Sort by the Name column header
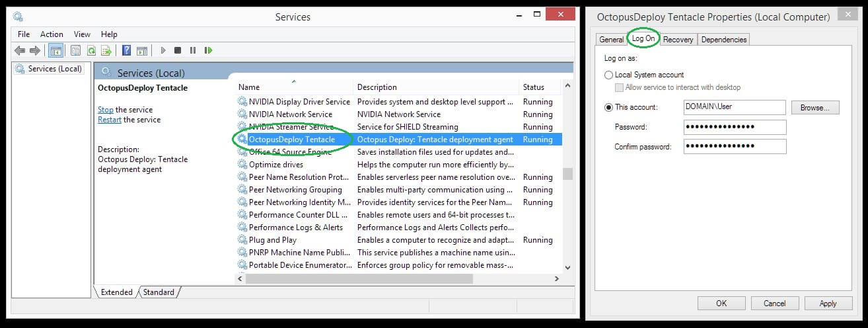 [x=249, y=87]
